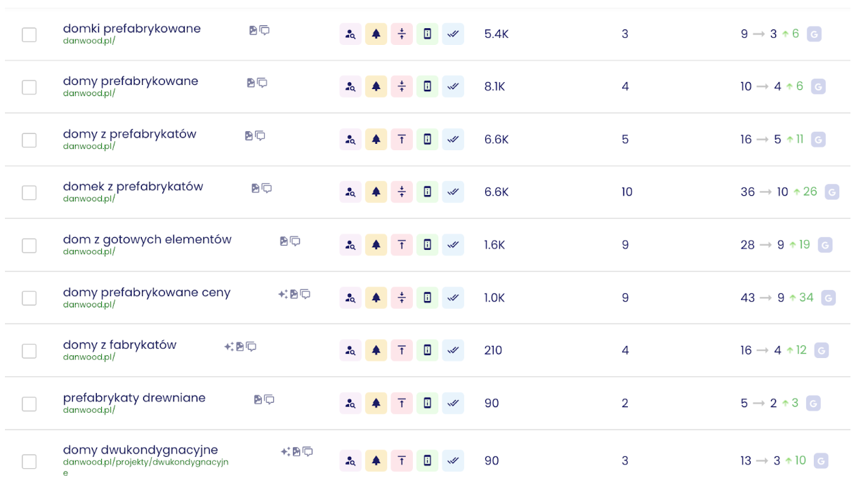Check the domy dwukondygnacyjne row checkbox
The image size is (868, 492).
(x=29, y=461)
